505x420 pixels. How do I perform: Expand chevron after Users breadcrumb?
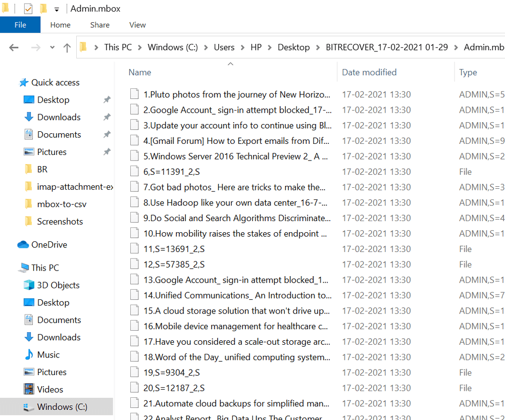tap(242, 47)
